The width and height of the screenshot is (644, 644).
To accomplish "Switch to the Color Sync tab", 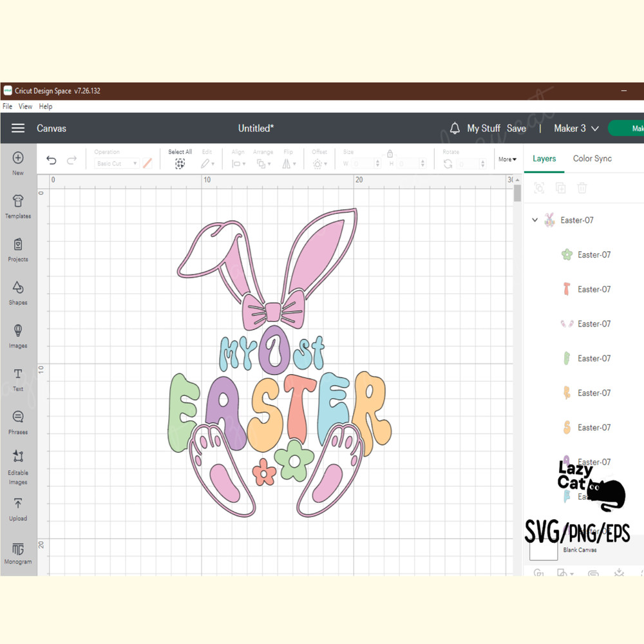I will (592, 158).
